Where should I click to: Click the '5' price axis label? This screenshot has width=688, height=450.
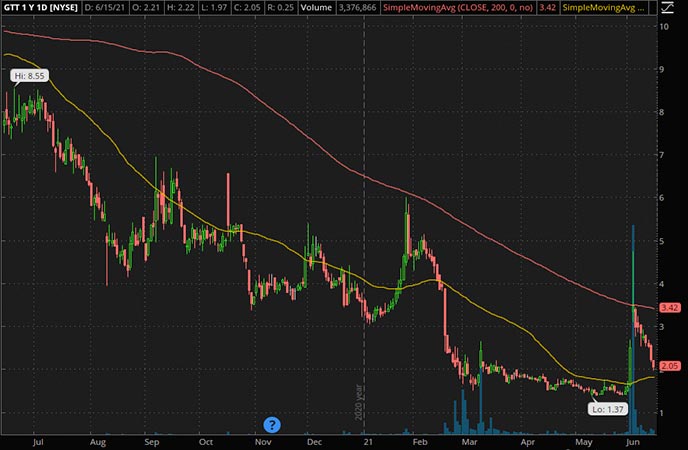click(x=662, y=241)
